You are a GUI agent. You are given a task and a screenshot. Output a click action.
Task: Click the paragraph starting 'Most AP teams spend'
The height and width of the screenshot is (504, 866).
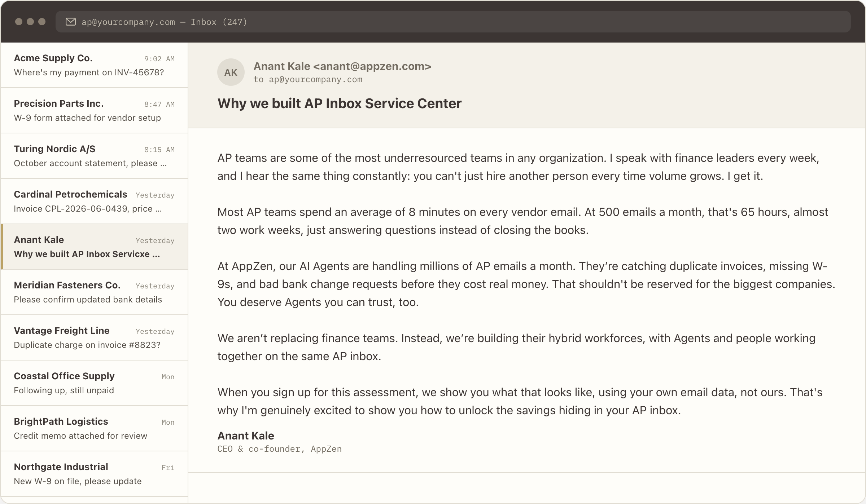[x=522, y=221]
